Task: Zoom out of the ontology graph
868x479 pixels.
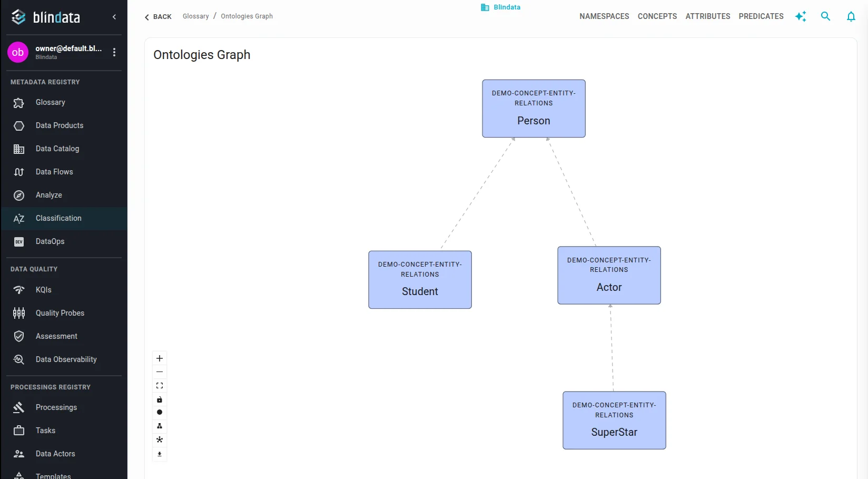Action: (x=160, y=372)
